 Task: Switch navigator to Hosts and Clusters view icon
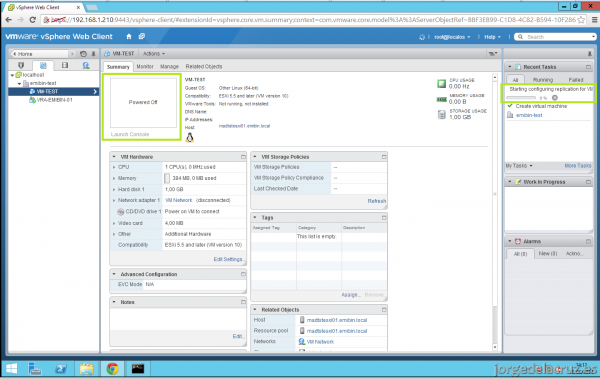(21, 65)
